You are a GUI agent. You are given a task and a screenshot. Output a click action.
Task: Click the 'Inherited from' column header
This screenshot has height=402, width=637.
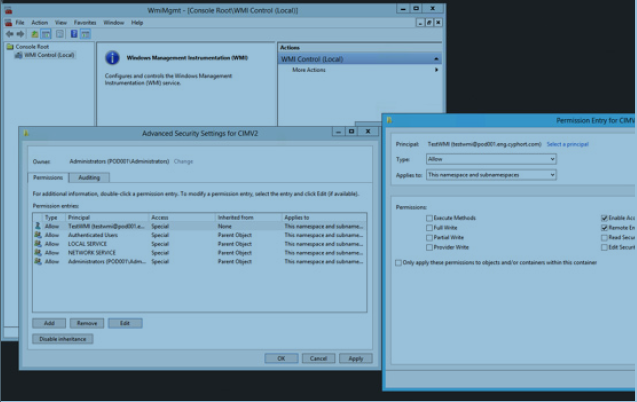[248, 218]
